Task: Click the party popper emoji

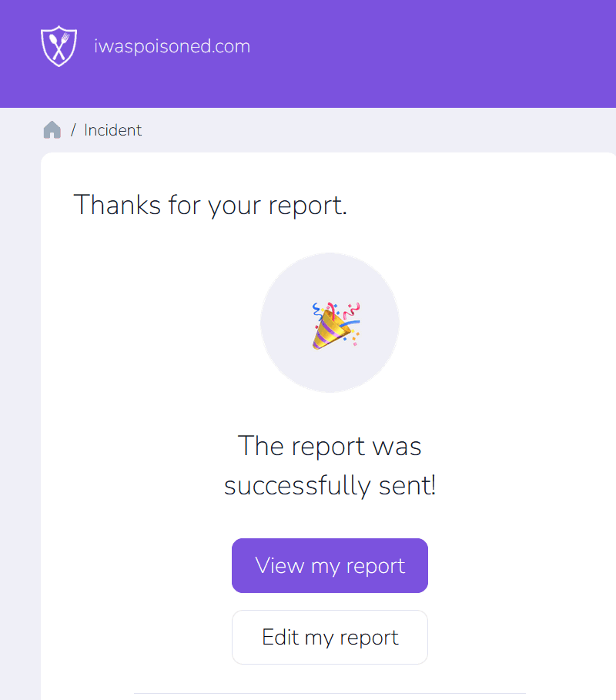Action: (336, 326)
